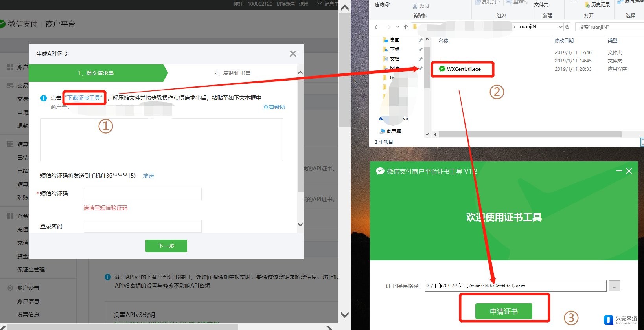Select WXCertUtil.exe in File Explorer
The width and height of the screenshot is (644, 330).
pyautogui.click(x=464, y=69)
